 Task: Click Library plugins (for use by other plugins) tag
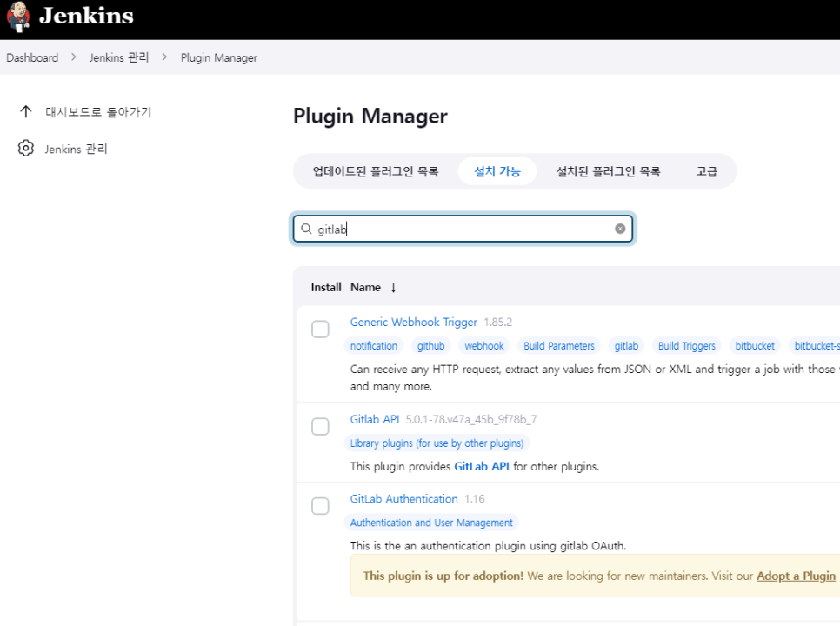point(437,443)
